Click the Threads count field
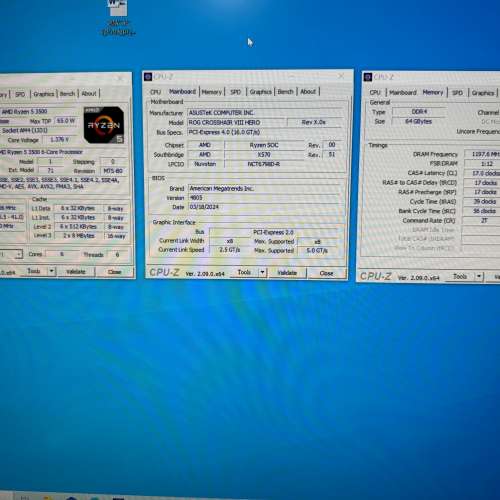Image resolution: width=500 pixels, height=500 pixels. (117, 255)
